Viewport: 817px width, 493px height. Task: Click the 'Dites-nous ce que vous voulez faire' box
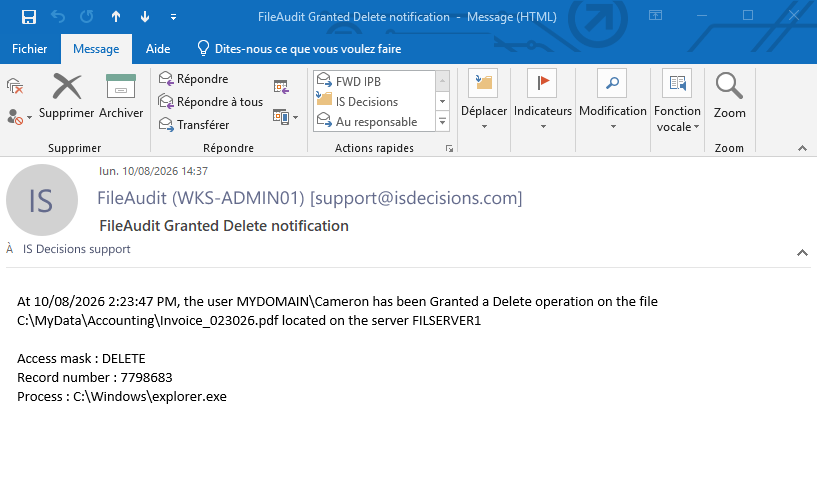pyautogui.click(x=300, y=49)
